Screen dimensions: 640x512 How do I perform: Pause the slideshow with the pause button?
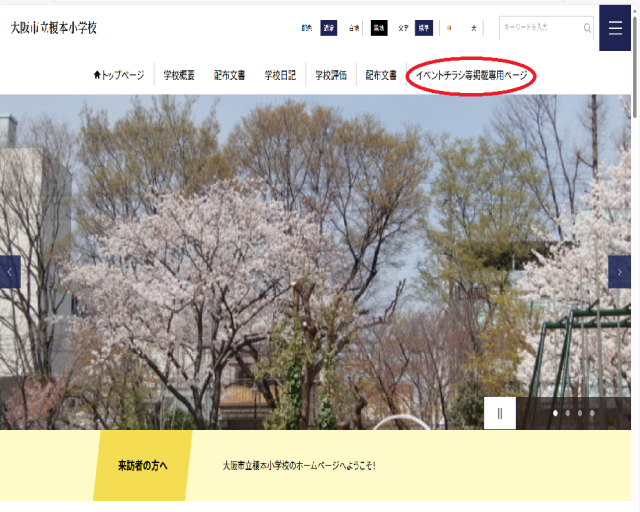(500, 413)
